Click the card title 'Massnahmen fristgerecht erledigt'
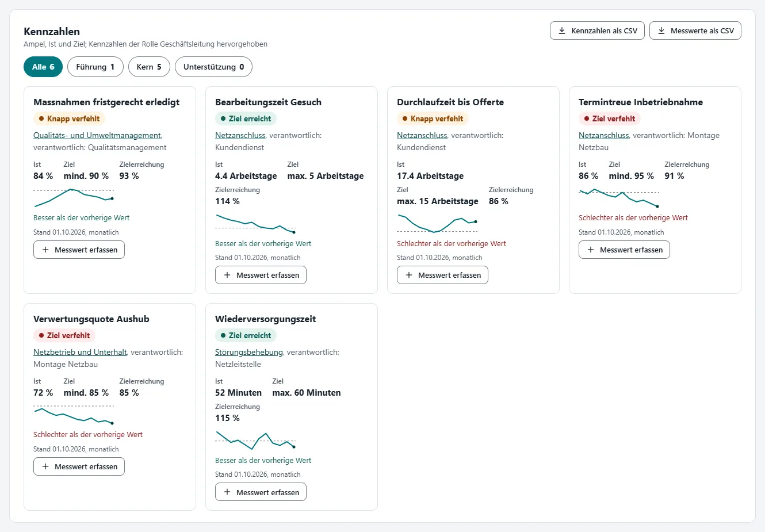 coord(106,102)
